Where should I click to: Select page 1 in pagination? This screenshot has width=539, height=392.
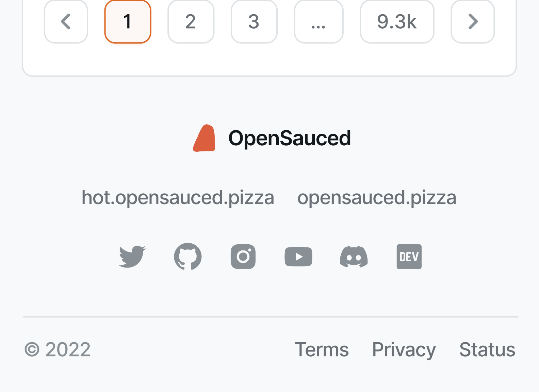(127, 22)
